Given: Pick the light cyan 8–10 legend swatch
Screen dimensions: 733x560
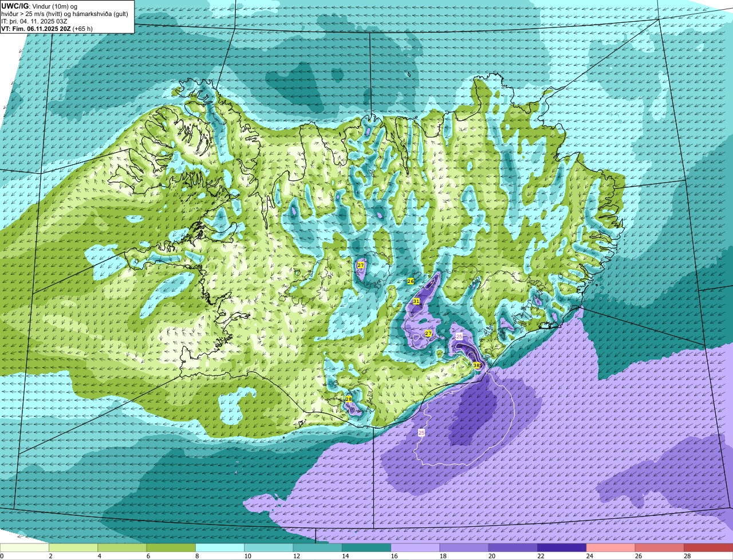Looking at the screenshot, I should click(220, 548).
